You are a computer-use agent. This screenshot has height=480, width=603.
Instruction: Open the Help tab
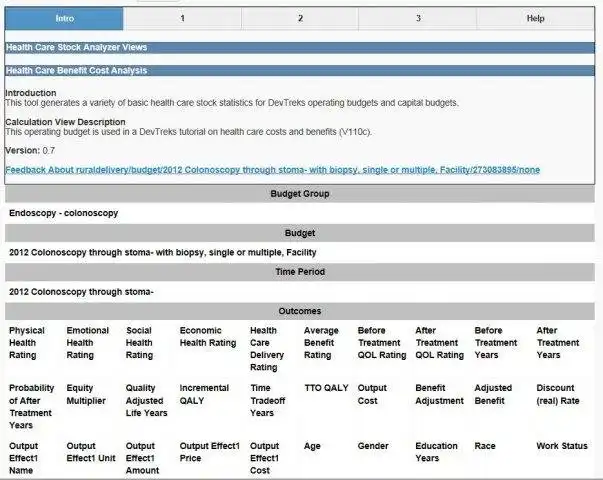click(x=535, y=18)
